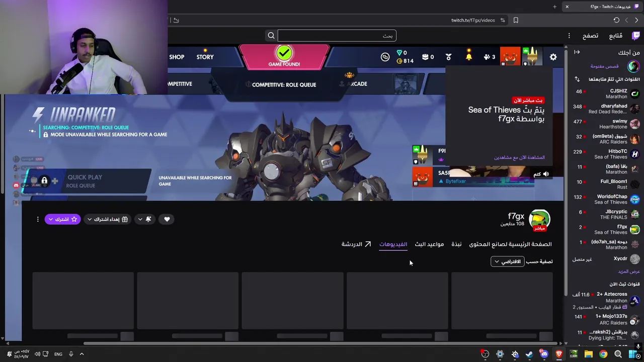
Task: Click عرض المزيد to show more channels
Action: [629, 271]
